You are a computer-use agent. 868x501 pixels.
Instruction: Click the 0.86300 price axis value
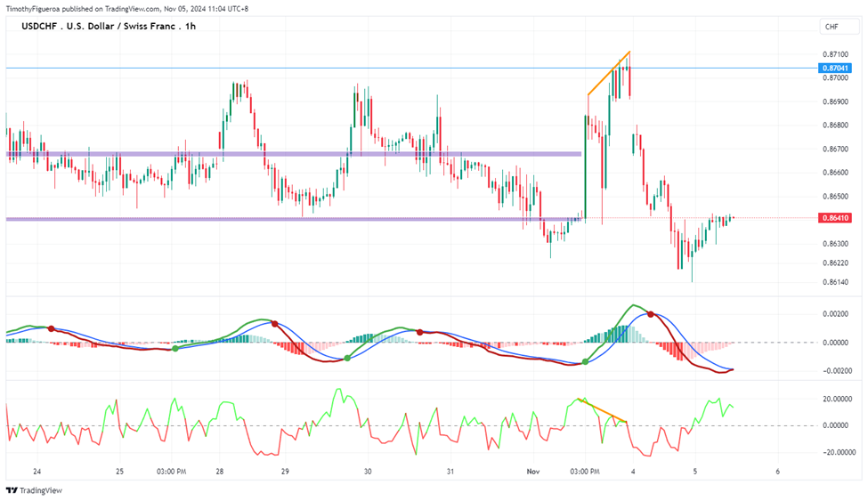(x=835, y=244)
